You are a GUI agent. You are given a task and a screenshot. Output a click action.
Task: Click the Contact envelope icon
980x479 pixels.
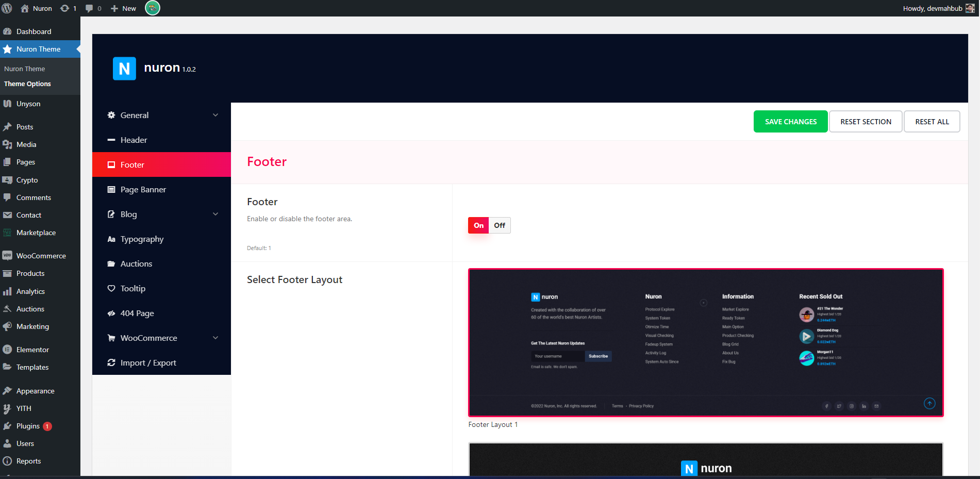7,215
